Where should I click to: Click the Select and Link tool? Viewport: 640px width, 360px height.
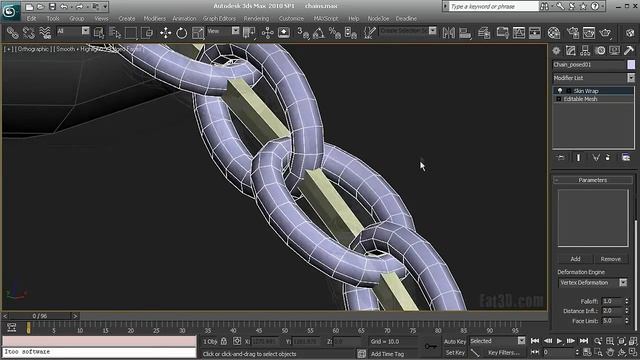pyautogui.click(x=12, y=33)
